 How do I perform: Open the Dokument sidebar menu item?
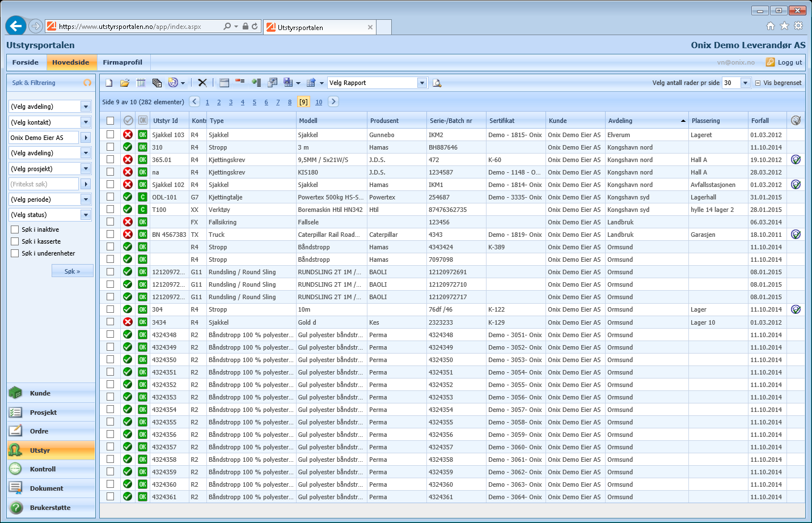pos(51,488)
